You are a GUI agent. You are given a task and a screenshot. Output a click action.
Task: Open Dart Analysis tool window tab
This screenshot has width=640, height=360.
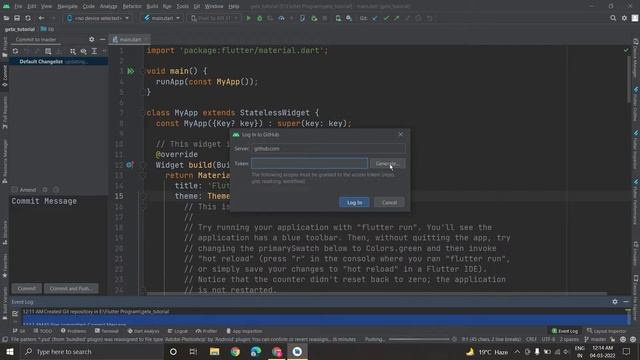(143, 331)
